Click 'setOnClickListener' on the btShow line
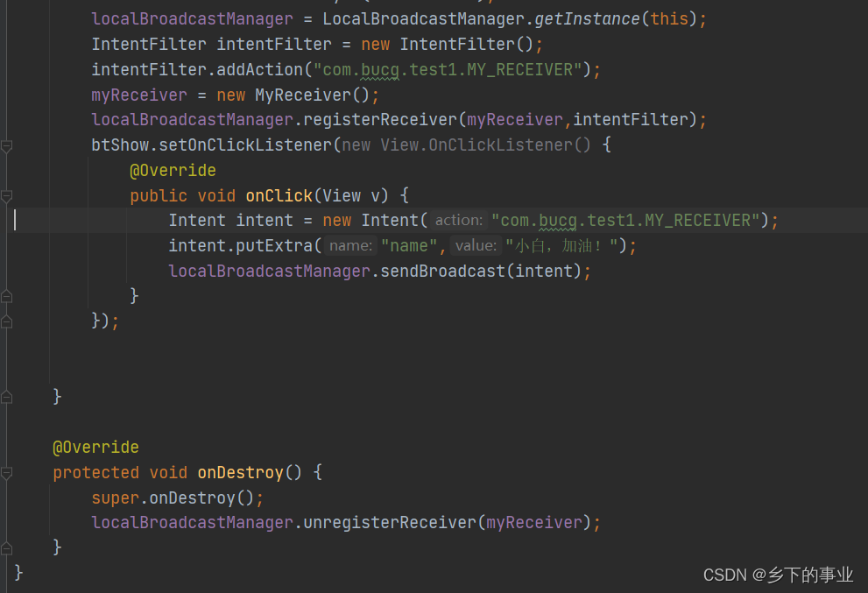The height and width of the screenshot is (593, 868). click(245, 145)
